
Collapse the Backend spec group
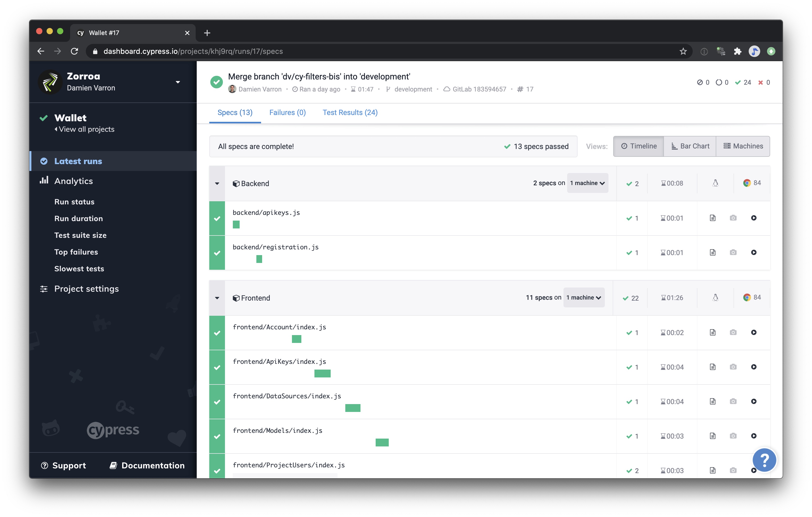(217, 183)
